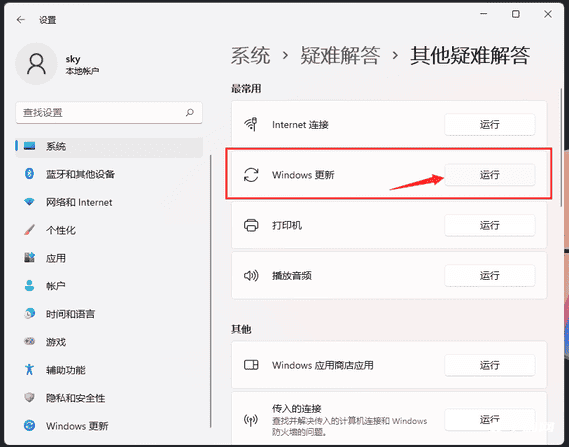Click the 时间和语言 globe clock icon
569x447 pixels.
(29, 313)
